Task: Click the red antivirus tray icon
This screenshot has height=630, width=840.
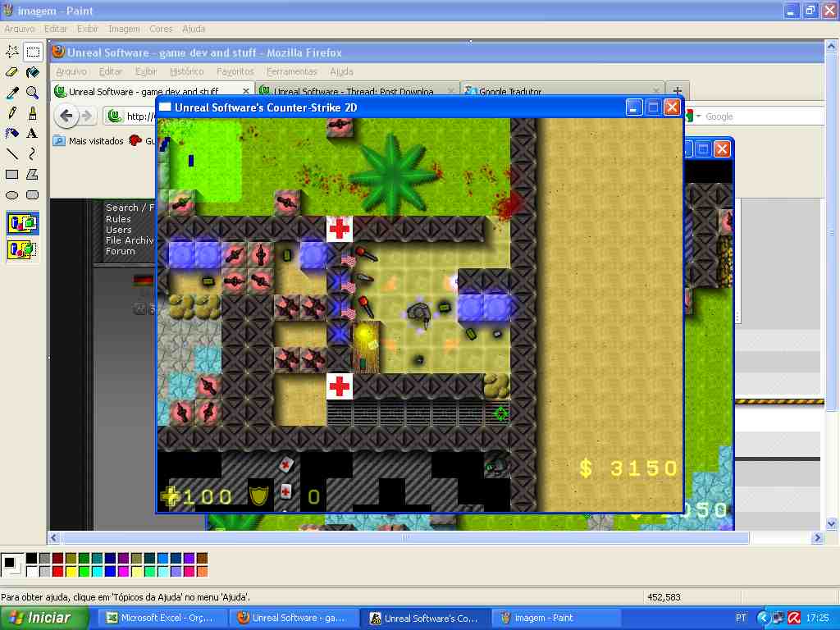Action: 793,619
